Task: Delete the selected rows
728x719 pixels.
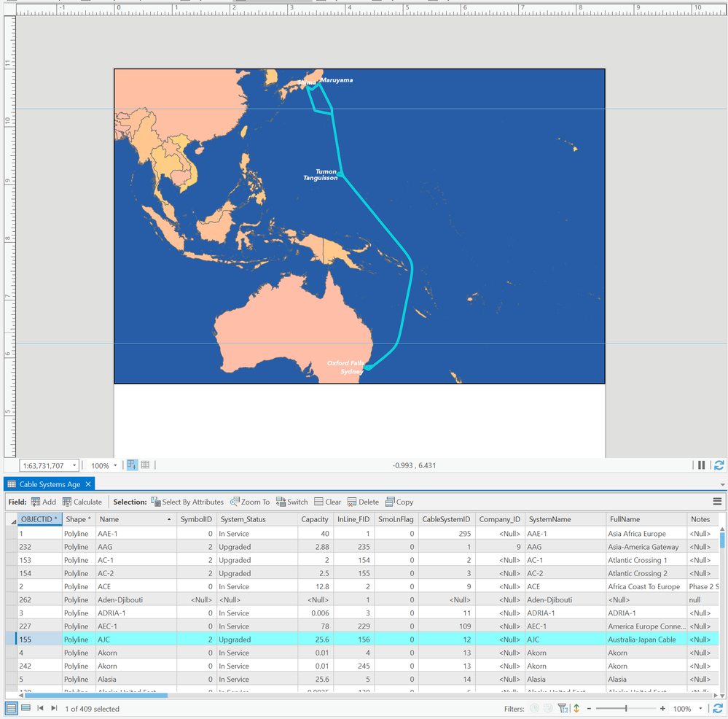Action: point(363,502)
